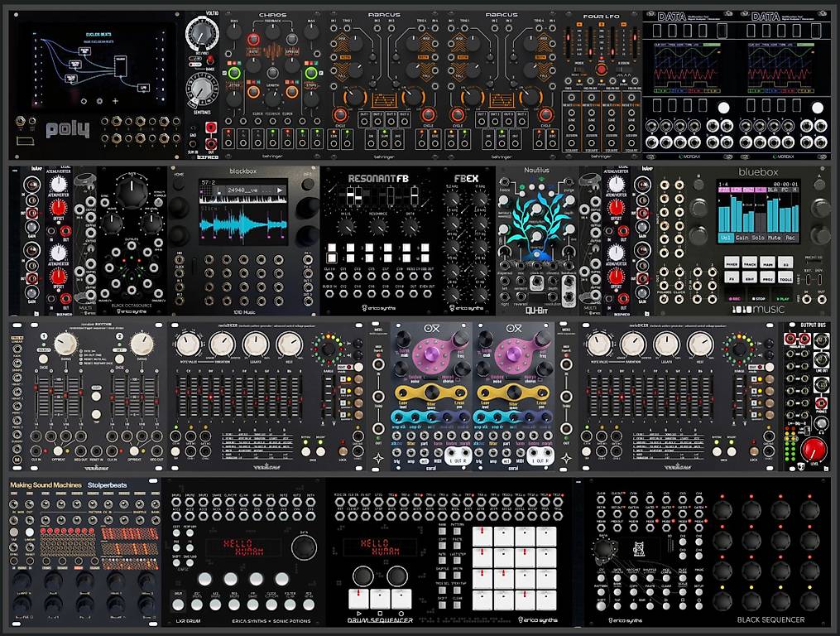The image size is (840, 636).
Task: Click the white Attenuverter knob on left Dual Attenuverter
Action: pyautogui.click(x=58, y=185)
